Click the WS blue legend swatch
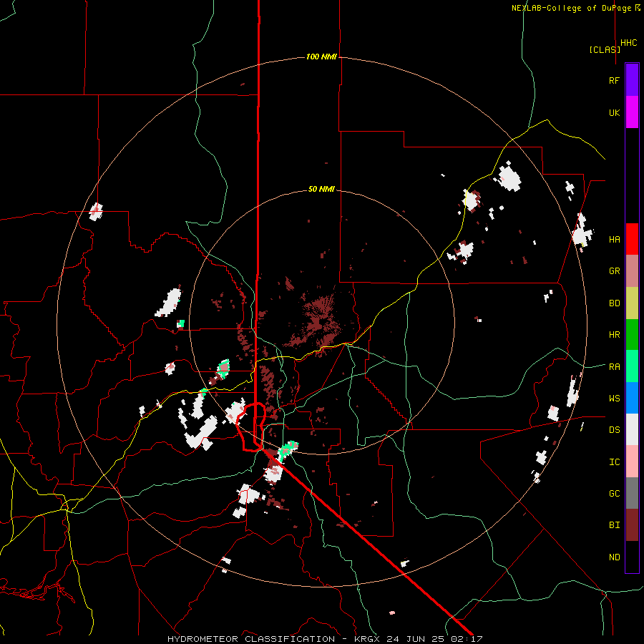This screenshot has width=644, height=644. coord(632,398)
